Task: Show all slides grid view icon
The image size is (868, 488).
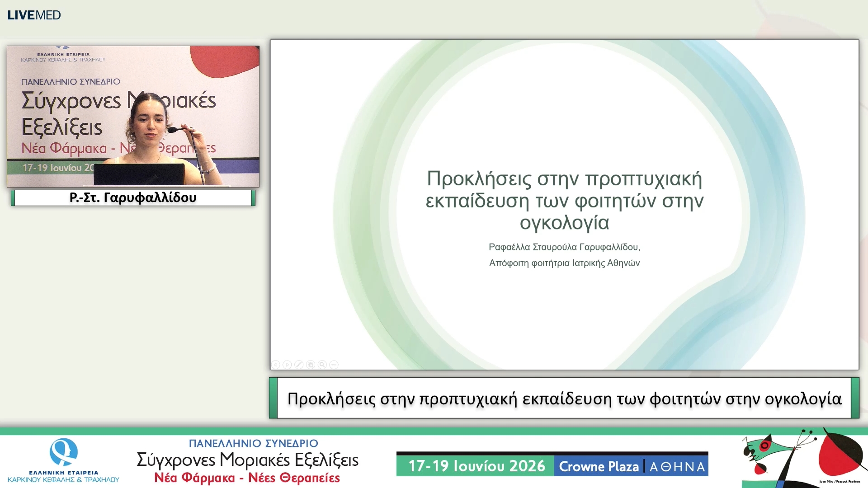Action: (311, 365)
